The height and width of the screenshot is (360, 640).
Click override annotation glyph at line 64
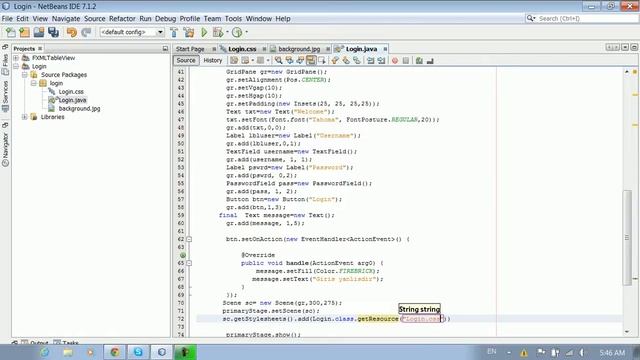click(x=183, y=255)
